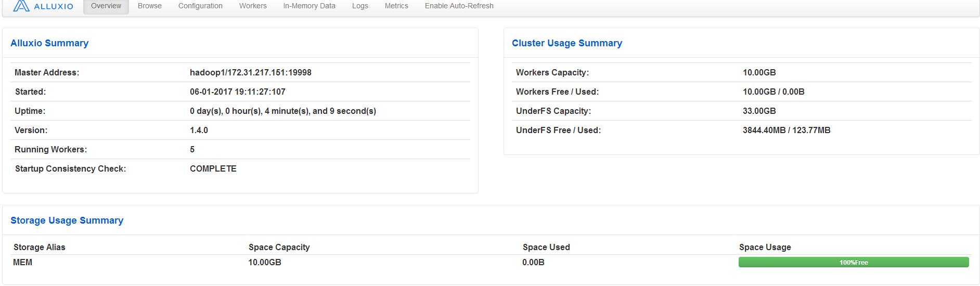
Task: Go to the Workers tab
Action: coord(253,6)
